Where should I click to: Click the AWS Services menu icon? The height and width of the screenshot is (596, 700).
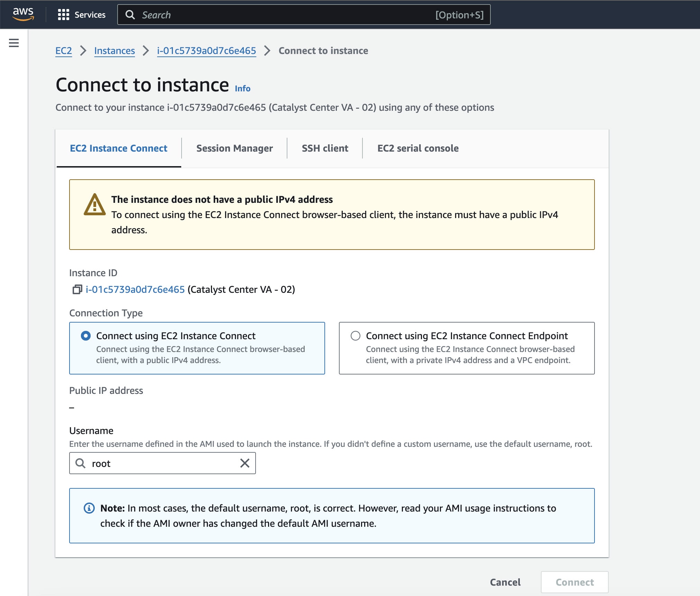(63, 15)
